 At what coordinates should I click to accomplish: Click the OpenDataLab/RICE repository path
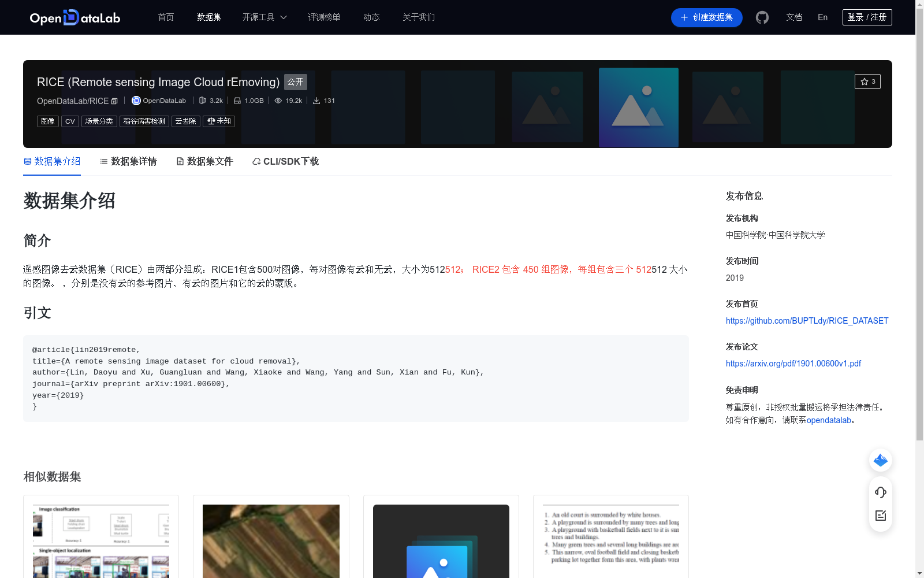(73, 101)
